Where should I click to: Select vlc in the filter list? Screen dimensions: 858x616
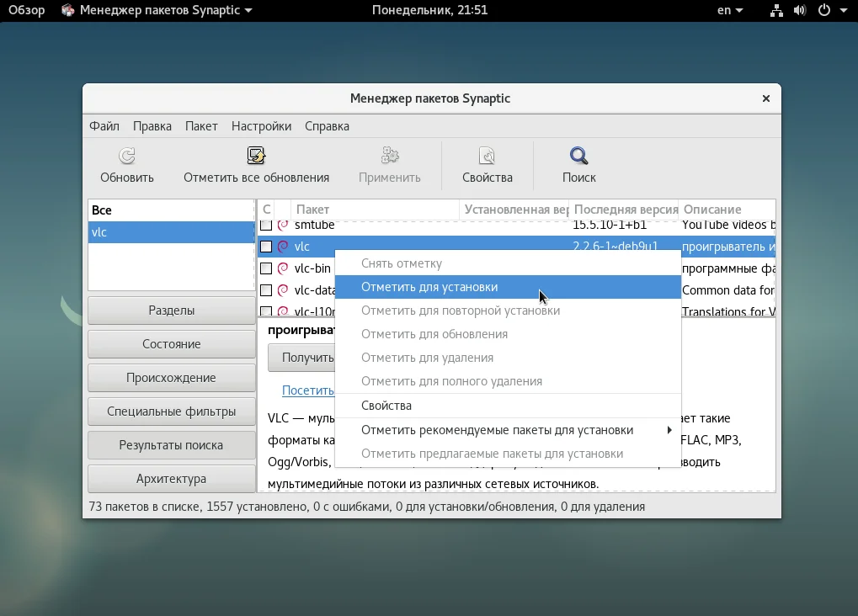coord(171,232)
